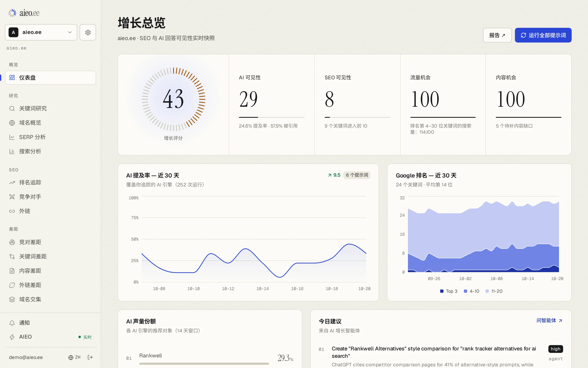Click the growth score 43 gauge

coord(173,99)
